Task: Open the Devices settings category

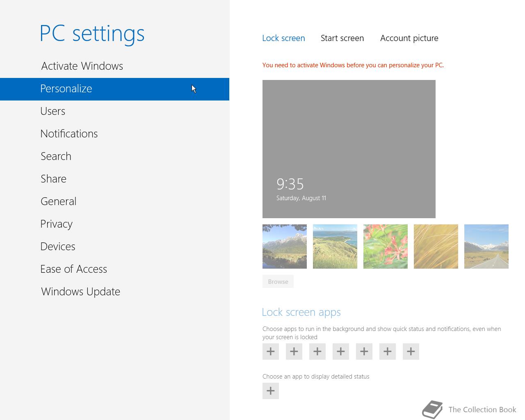Action: click(x=114, y=247)
